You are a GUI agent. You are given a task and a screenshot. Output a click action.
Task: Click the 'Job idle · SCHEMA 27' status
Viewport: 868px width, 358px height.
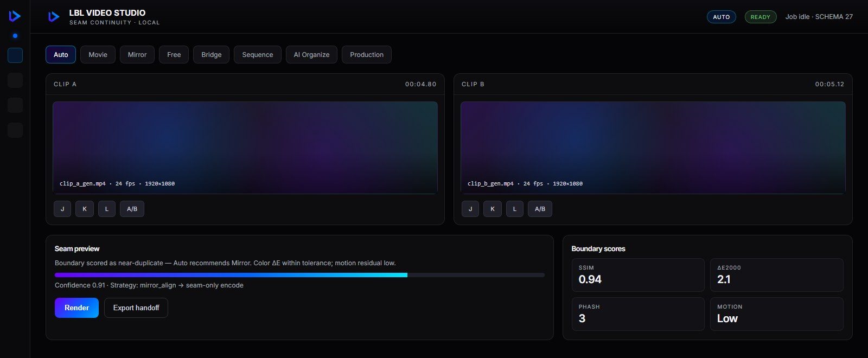click(819, 17)
